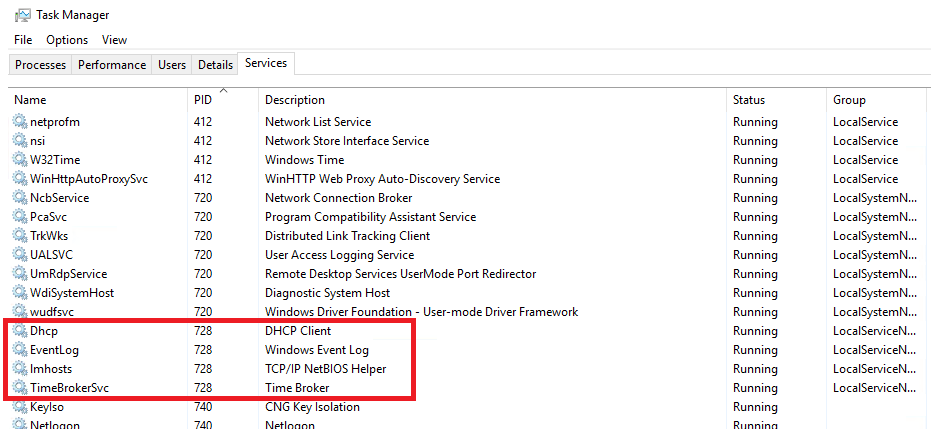Select the KeyIso service icon
931x429 pixels.
(x=20, y=407)
